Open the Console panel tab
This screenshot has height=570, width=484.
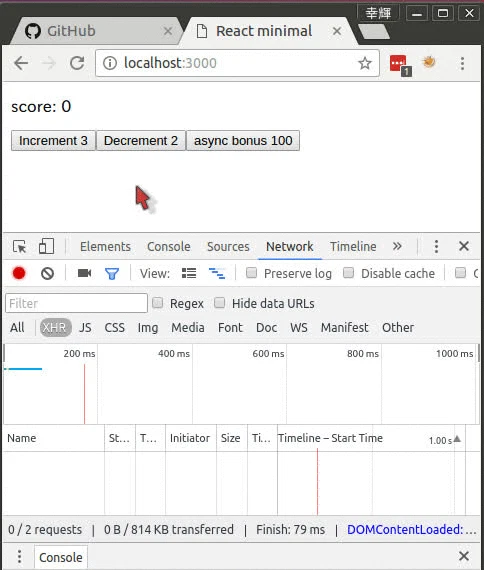pos(169,246)
